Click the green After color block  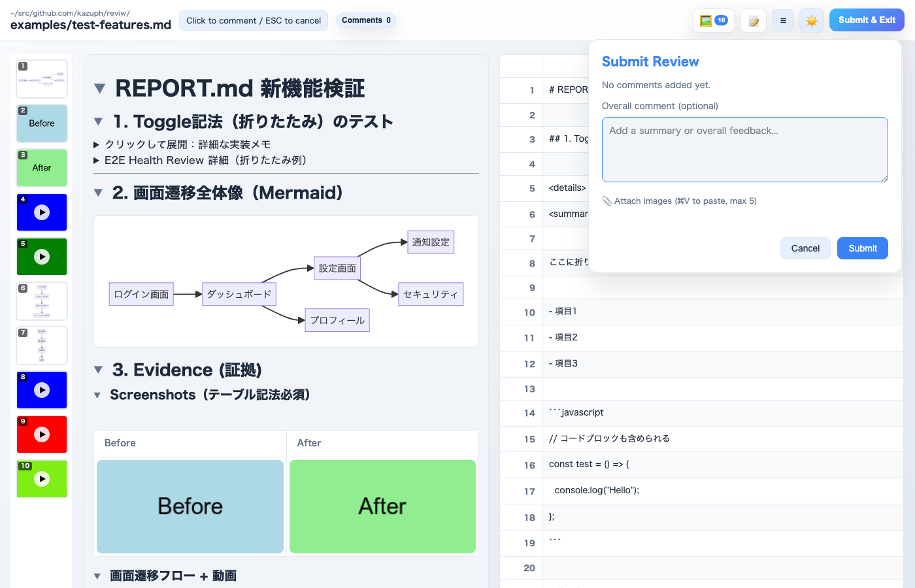tap(382, 506)
